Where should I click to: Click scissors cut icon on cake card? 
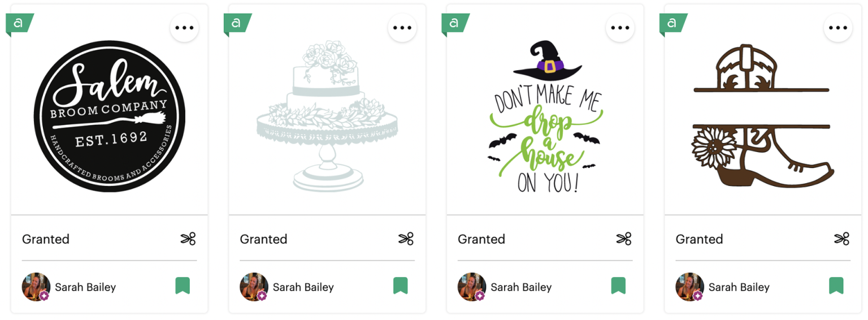point(406,239)
